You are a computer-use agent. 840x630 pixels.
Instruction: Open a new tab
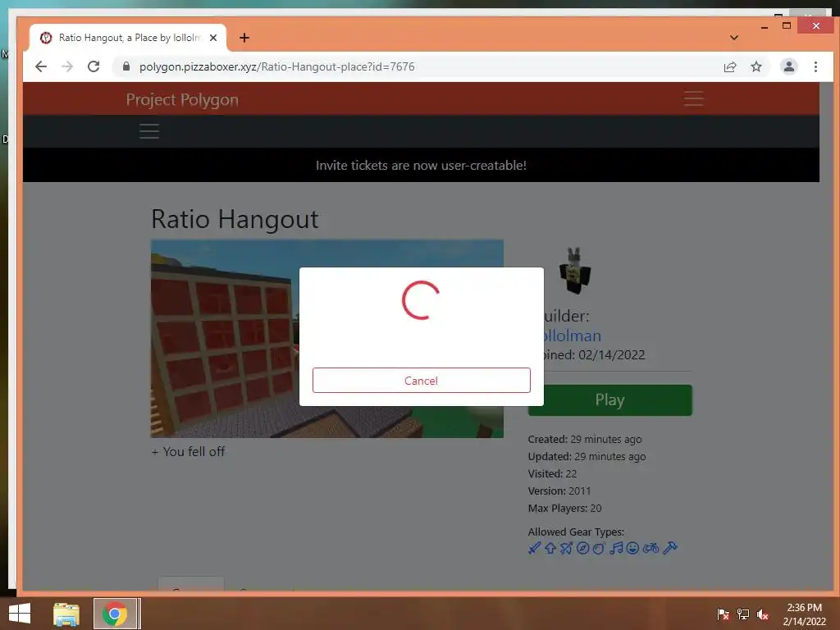point(244,38)
